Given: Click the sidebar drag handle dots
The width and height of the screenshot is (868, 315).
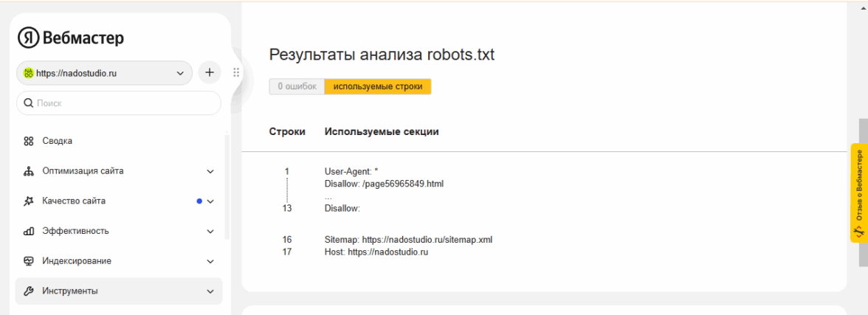Looking at the screenshot, I should pos(236,72).
